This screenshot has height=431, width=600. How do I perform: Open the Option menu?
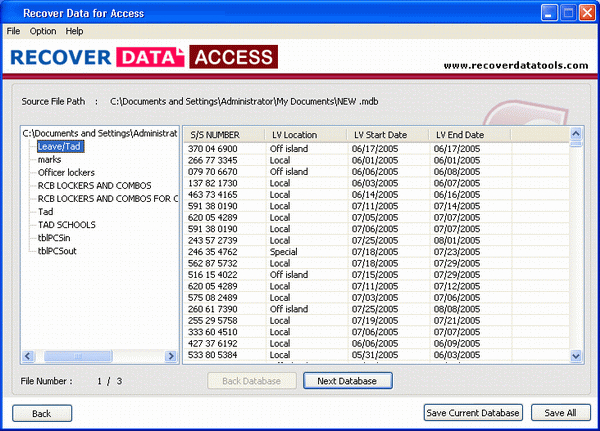click(43, 31)
